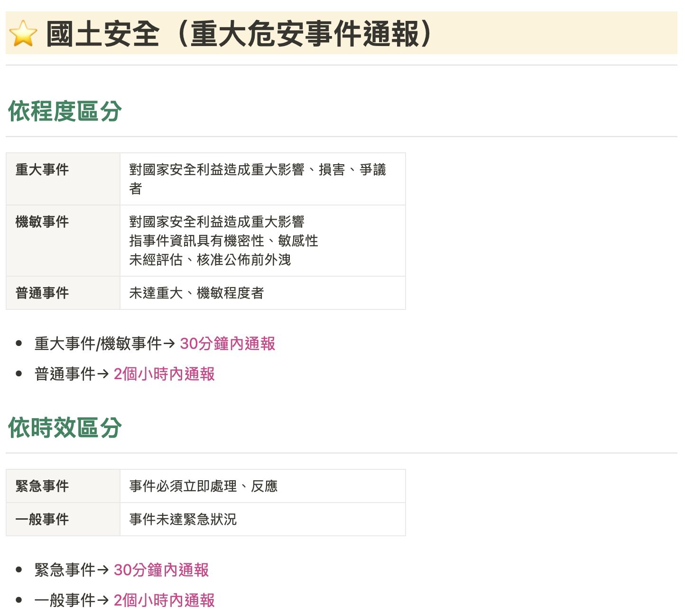Click the 未達重大、機敏程度者 cell
The width and height of the screenshot is (685, 616).
pyautogui.click(x=196, y=293)
